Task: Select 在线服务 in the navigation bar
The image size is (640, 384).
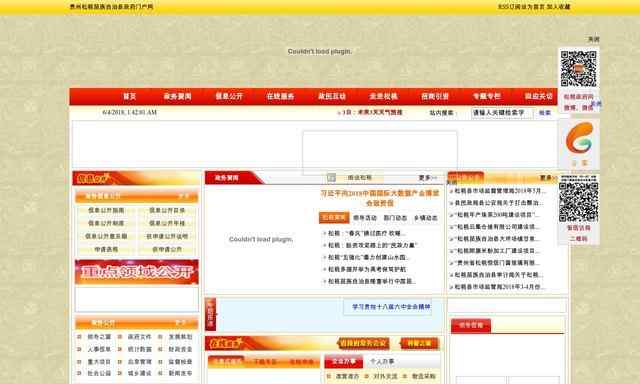Action: coord(280,96)
